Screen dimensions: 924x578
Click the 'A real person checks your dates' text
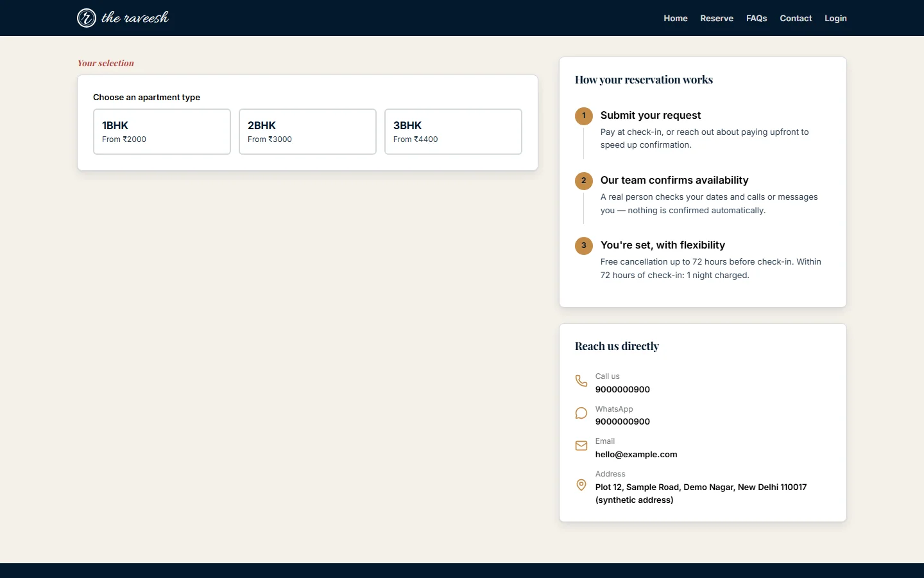[709, 204]
